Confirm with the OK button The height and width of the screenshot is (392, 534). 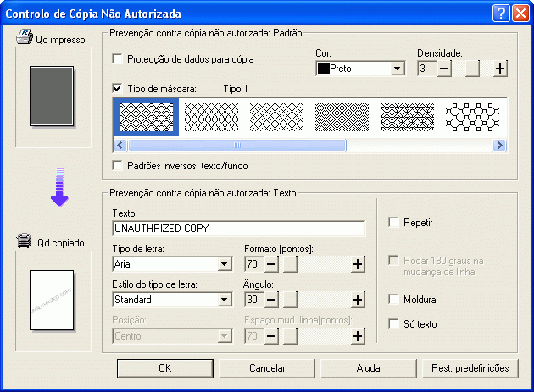pyautogui.click(x=165, y=368)
